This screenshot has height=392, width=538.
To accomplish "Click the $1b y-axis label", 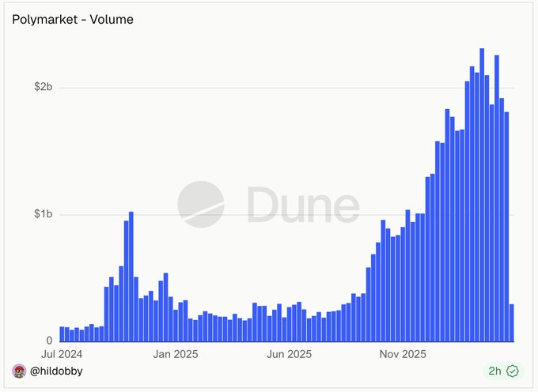I will coord(44,214).
